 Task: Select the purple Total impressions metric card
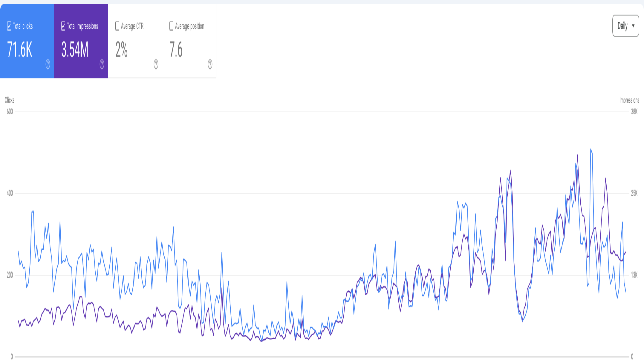tap(81, 40)
